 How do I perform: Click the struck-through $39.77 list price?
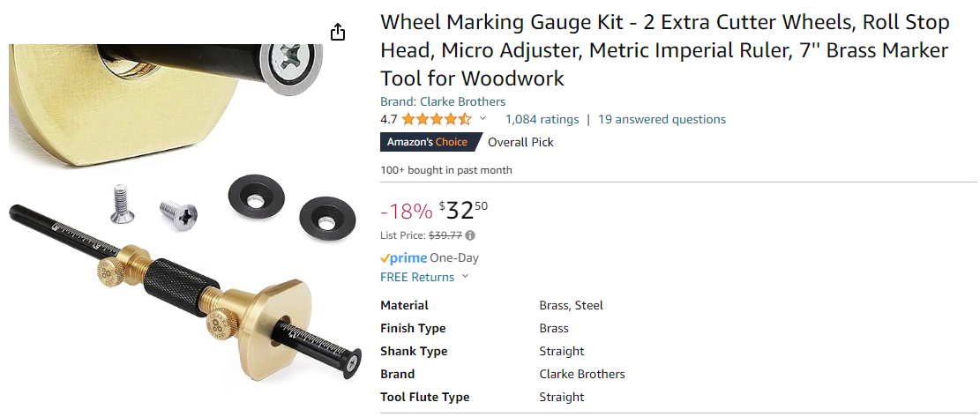pyautogui.click(x=445, y=235)
